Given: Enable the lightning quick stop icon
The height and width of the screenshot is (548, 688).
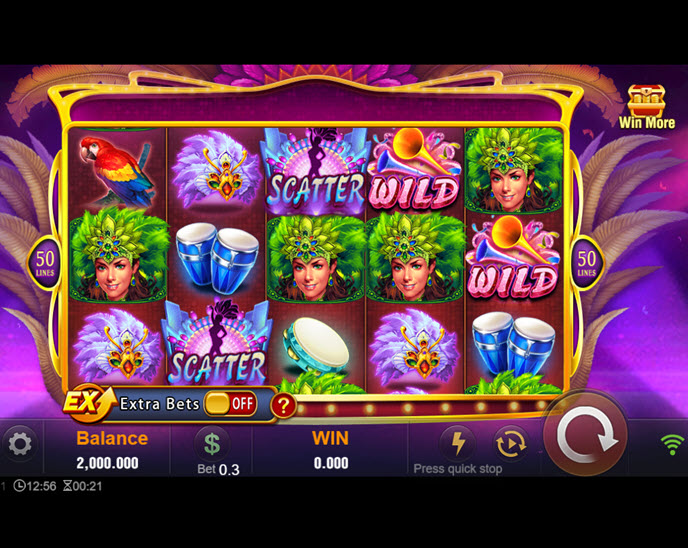Looking at the screenshot, I should click(x=458, y=443).
